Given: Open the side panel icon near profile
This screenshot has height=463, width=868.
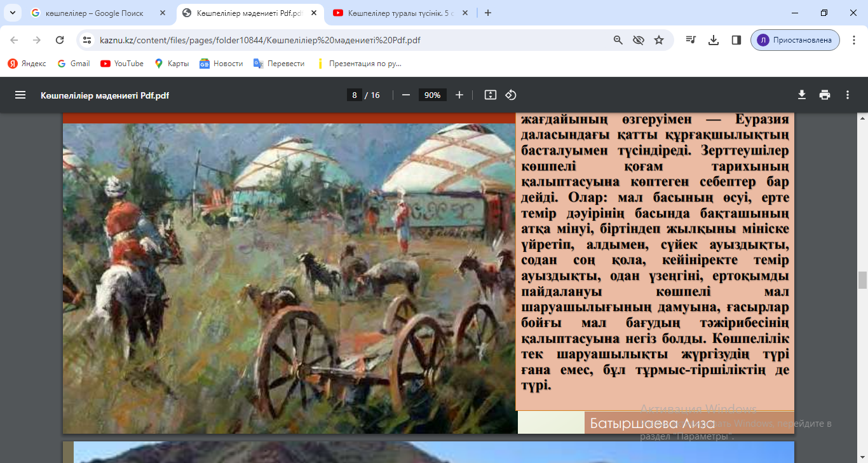Looking at the screenshot, I should click(x=735, y=39).
